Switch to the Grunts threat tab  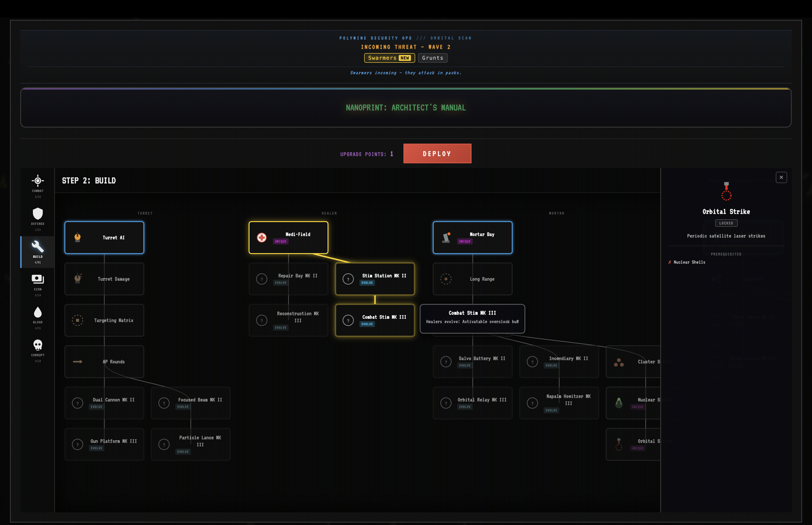[432, 58]
